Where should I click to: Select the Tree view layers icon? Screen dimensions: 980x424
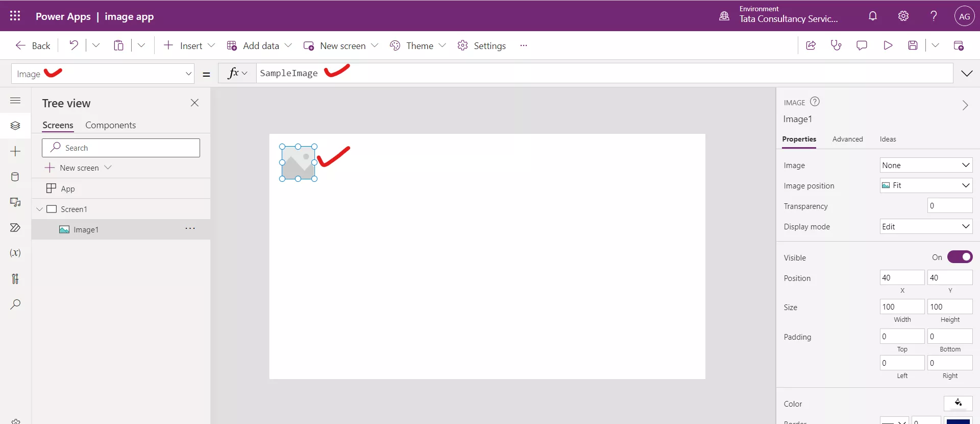15,126
